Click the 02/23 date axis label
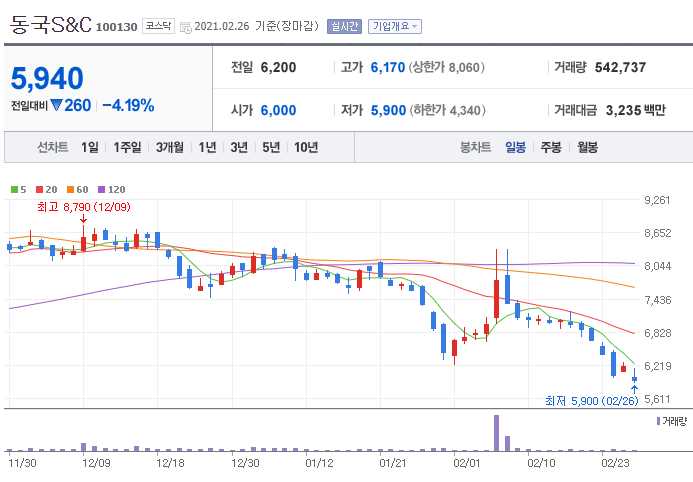The height and width of the screenshot is (482, 693). pos(615,463)
